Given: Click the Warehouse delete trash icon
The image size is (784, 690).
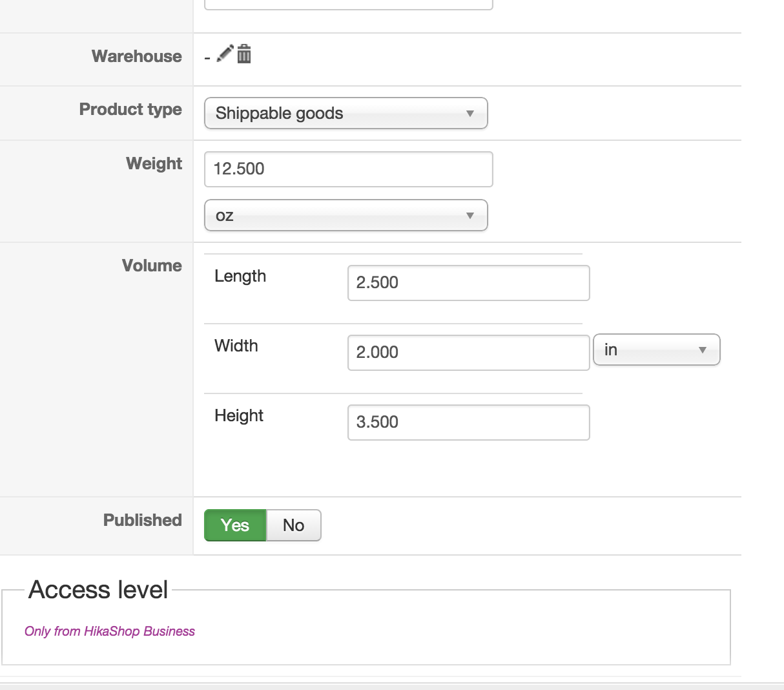Looking at the screenshot, I should (244, 54).
